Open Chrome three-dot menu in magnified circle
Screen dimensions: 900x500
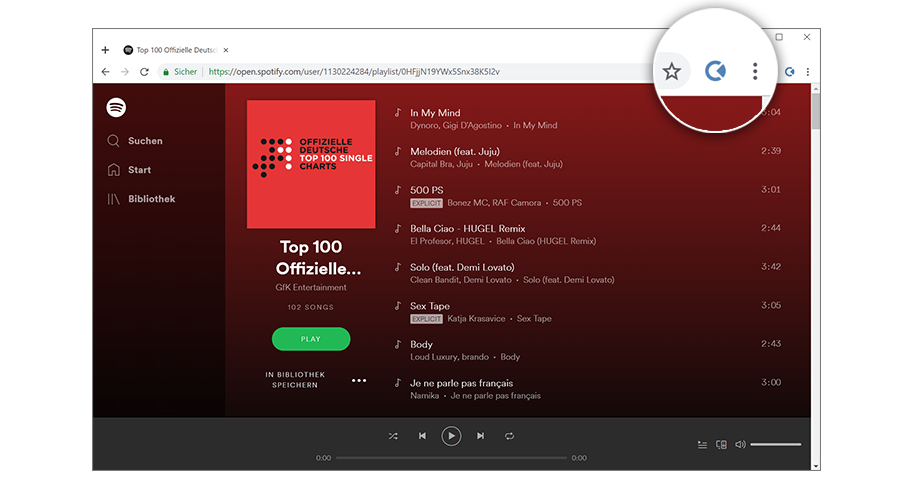coord(755,71)
